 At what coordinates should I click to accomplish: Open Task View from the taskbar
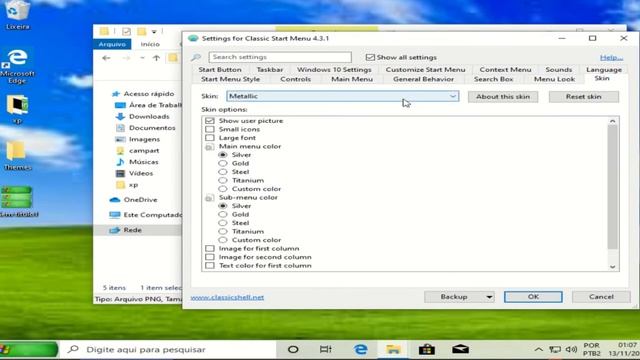[x=325, y=349]
